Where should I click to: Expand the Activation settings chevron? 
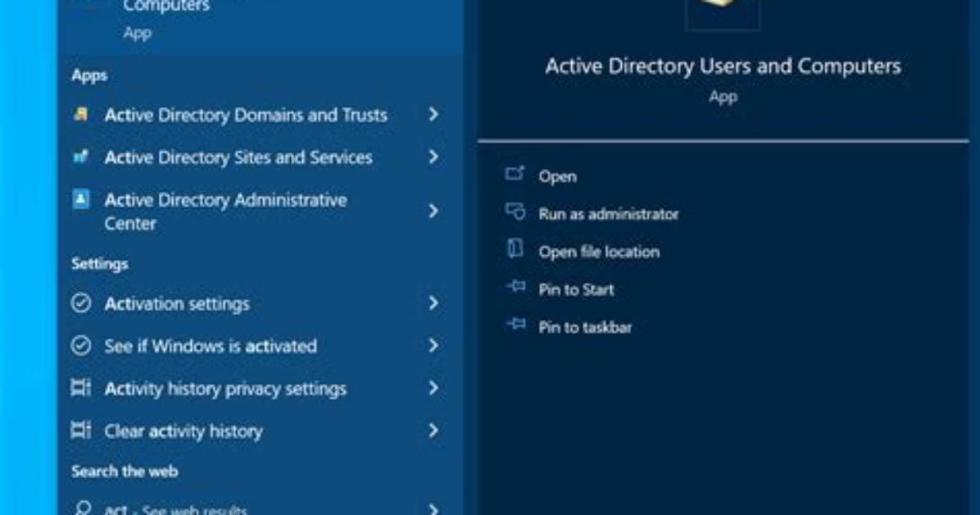point(433,303)
